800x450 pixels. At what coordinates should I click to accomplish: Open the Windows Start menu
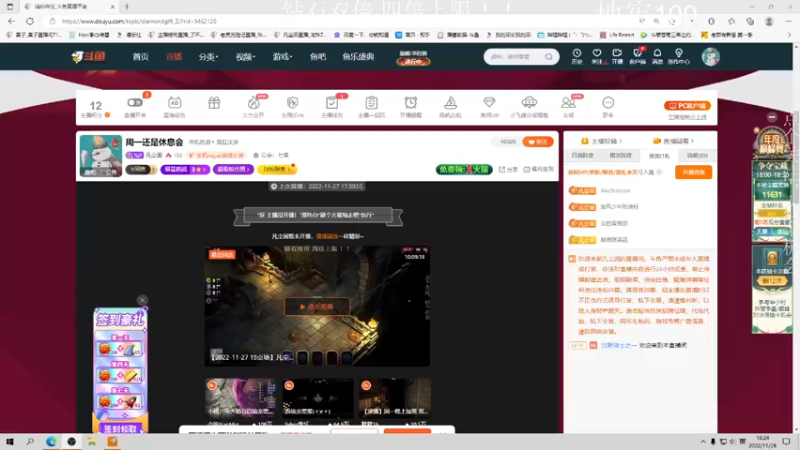tap(9, 442)
